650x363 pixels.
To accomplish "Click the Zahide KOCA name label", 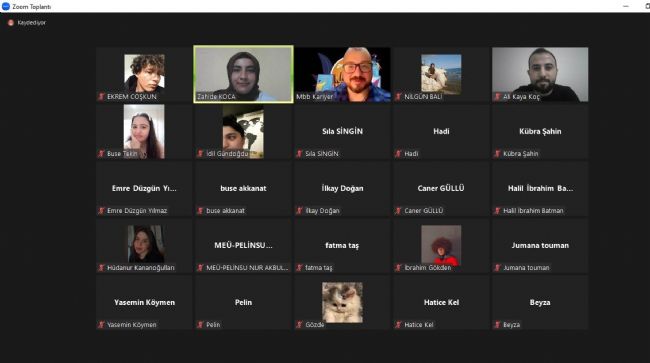I will pyautogui.click(x=216, y=97).
